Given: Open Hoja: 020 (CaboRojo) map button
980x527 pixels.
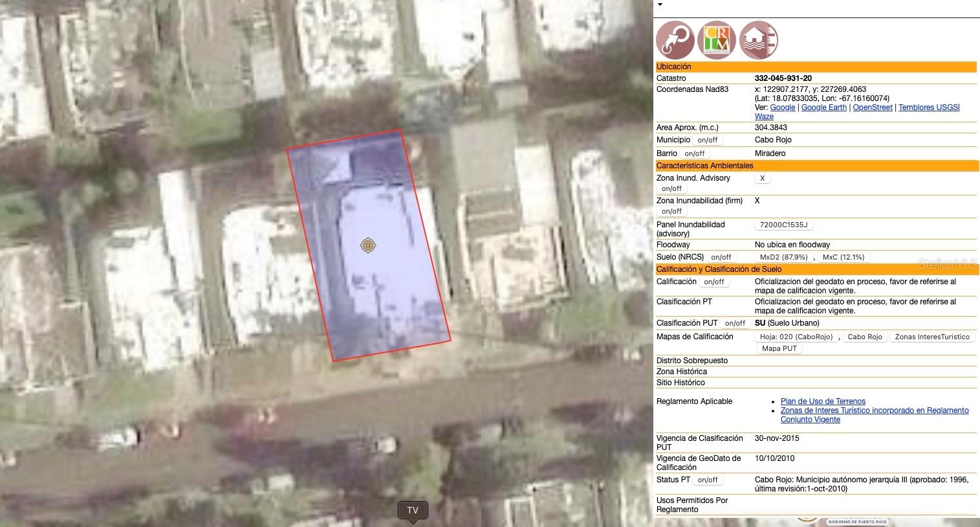Looking at the screenshot, I should point(796,337).
